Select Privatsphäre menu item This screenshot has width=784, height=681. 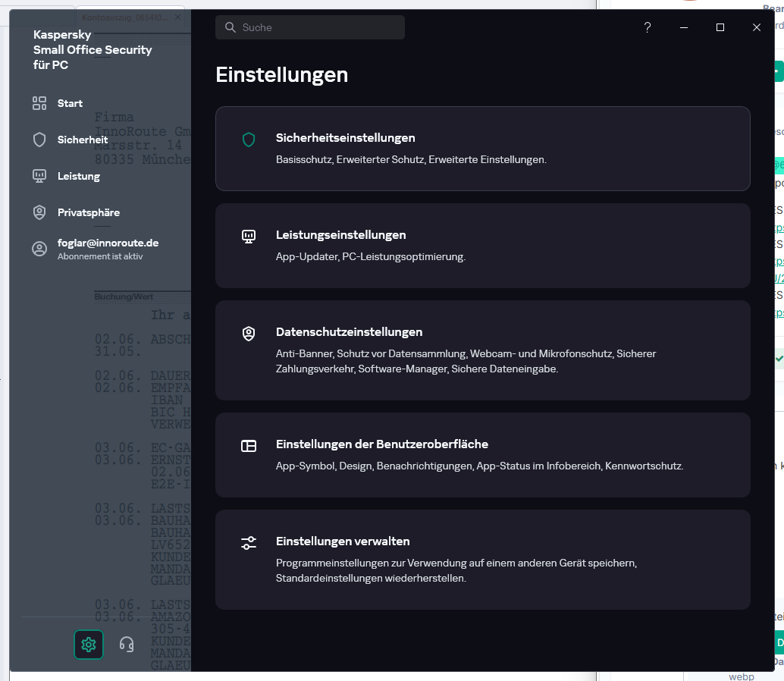coord(89,212)
